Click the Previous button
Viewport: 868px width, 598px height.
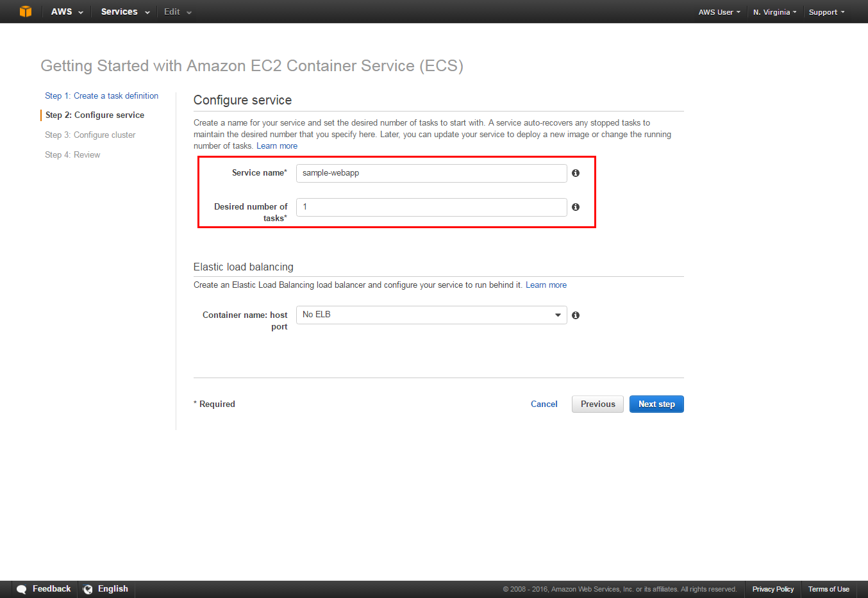(597, 404)
